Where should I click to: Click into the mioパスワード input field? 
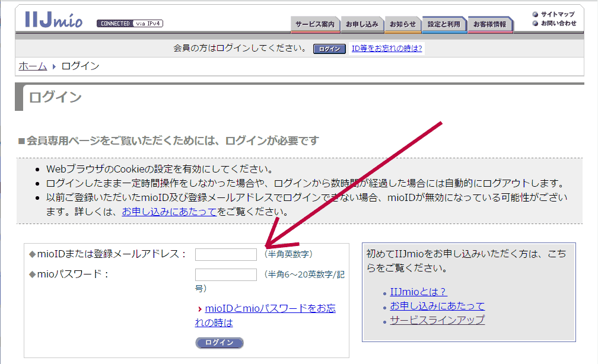coord(225,274)
